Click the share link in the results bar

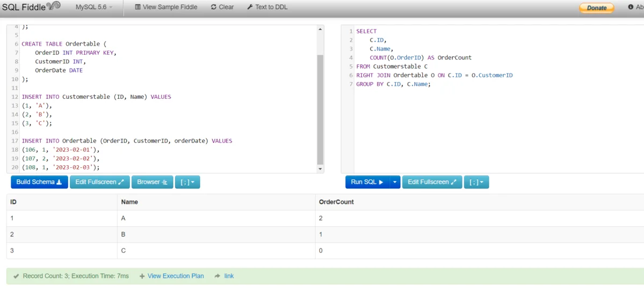tap(229, 276)
